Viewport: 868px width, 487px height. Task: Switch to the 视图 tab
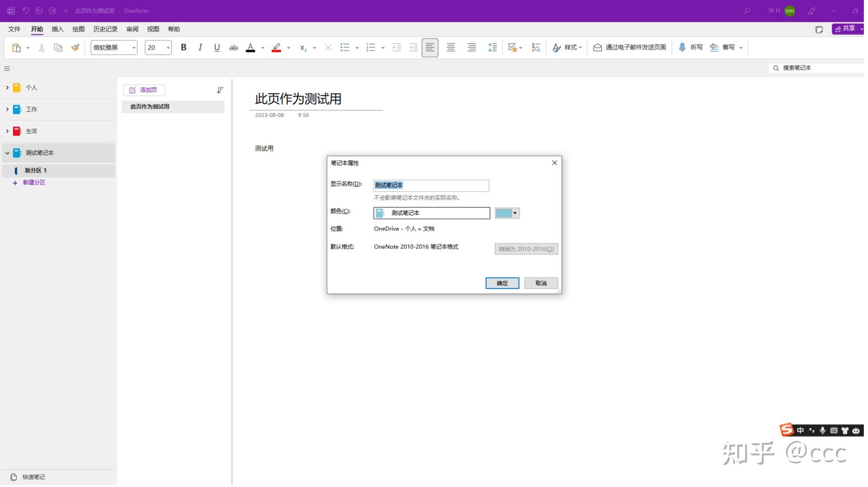(x=153, y=29)
